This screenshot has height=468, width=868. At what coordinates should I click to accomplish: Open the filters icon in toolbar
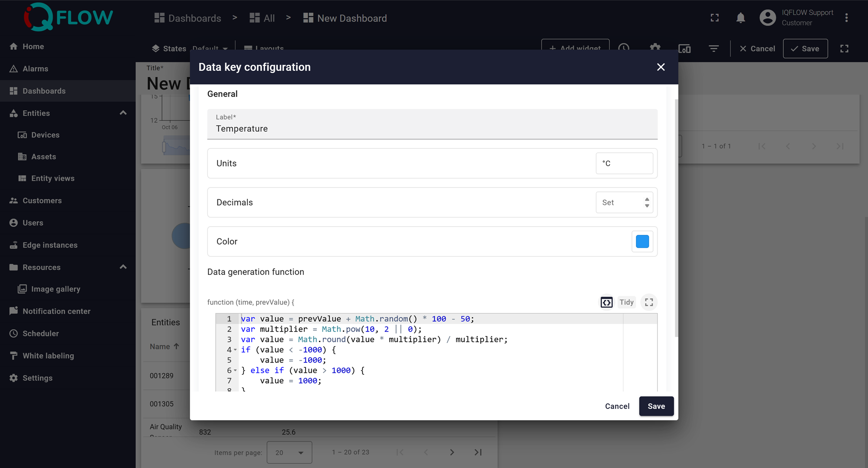(x=713, y=49)
